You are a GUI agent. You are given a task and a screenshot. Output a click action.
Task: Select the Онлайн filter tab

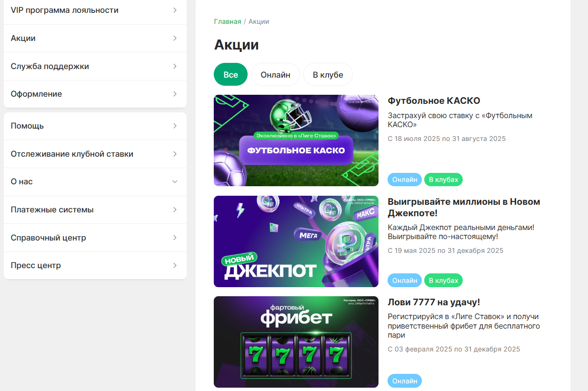point(276,75)
